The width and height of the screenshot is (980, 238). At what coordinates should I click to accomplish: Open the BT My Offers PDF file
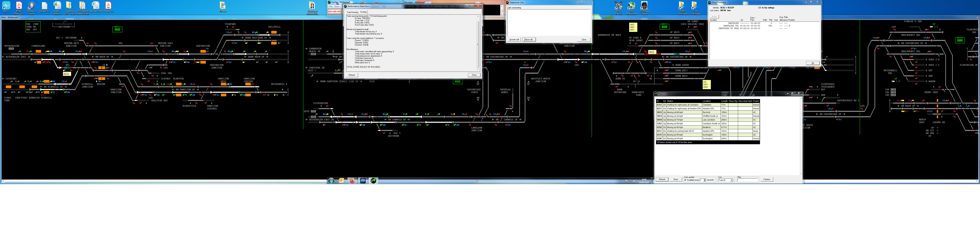[x=19, y=7]
